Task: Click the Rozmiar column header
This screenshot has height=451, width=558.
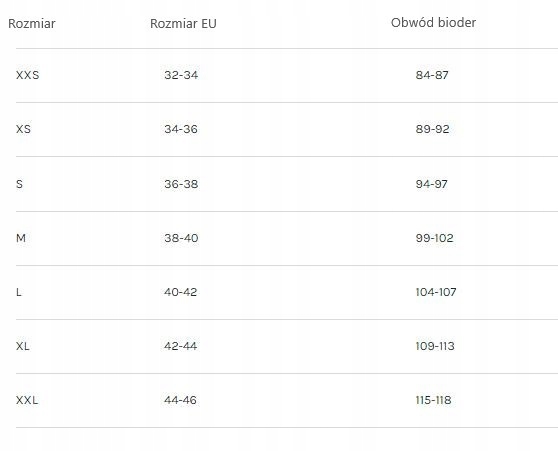Action: 32,23
